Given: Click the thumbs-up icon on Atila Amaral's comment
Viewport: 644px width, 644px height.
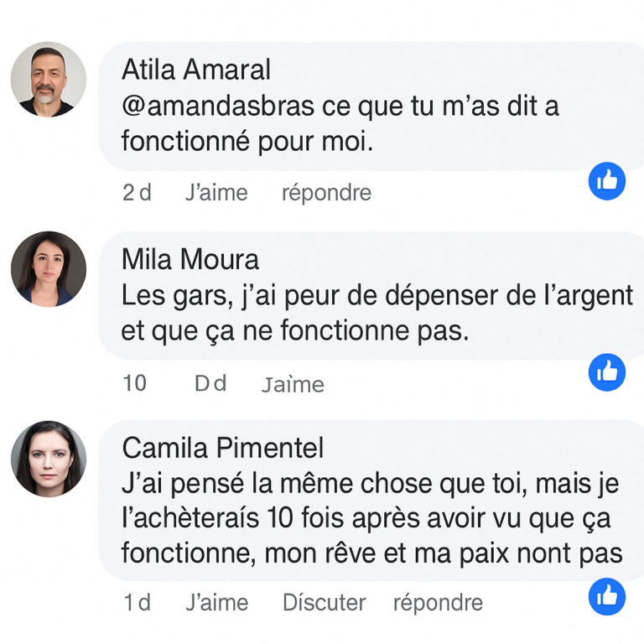Looking at the screenshot, I should [x=607, y=181].
